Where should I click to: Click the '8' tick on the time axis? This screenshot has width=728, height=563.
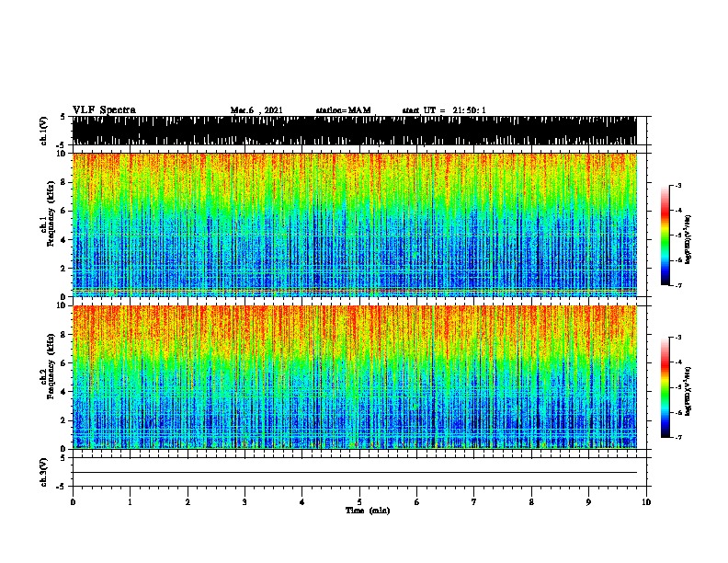[x=531, y=502]
